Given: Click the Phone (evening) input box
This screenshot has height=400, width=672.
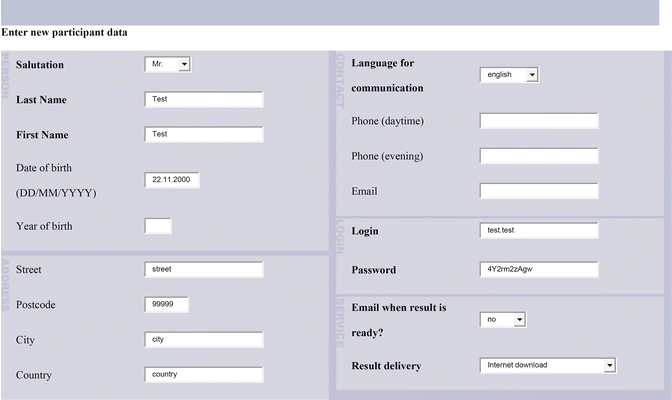Looking at the screenshot, I should click(x=539, y=156).
